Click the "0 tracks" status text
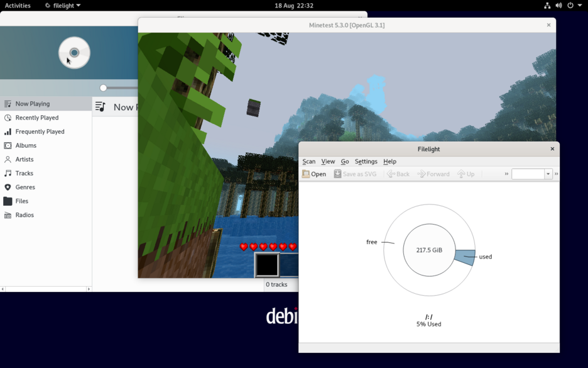The image size is (588, 368). point(276,284)
